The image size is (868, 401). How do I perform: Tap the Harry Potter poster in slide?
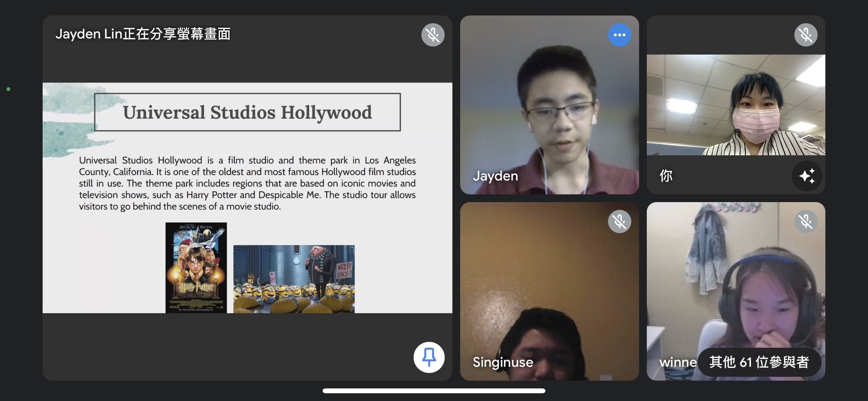point(196,268)
